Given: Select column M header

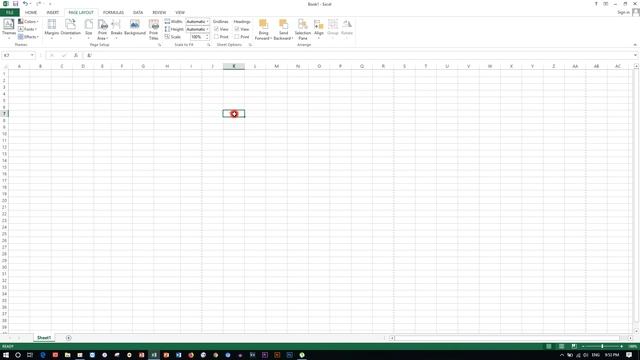Looking at the screenshot, I should click(x=276, y=66).
